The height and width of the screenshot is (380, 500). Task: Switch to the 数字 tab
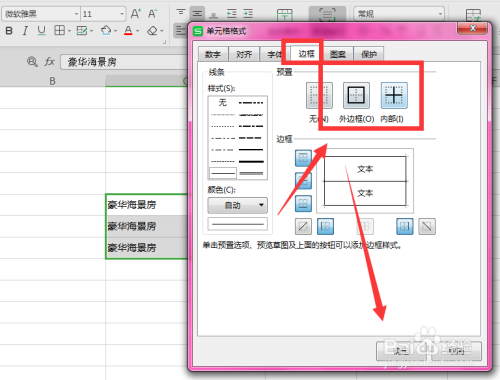[x=213, y=54]
